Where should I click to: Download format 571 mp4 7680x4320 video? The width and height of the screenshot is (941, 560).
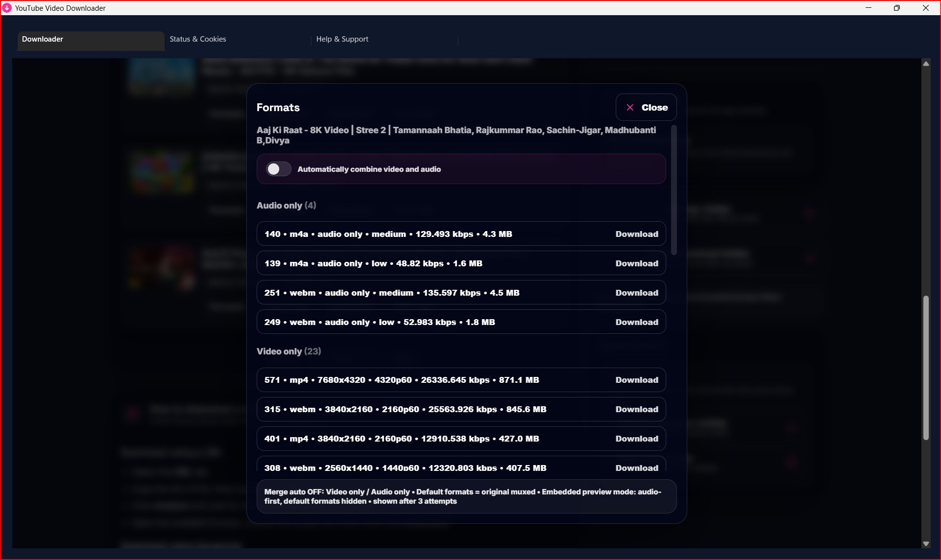[637, 380]
